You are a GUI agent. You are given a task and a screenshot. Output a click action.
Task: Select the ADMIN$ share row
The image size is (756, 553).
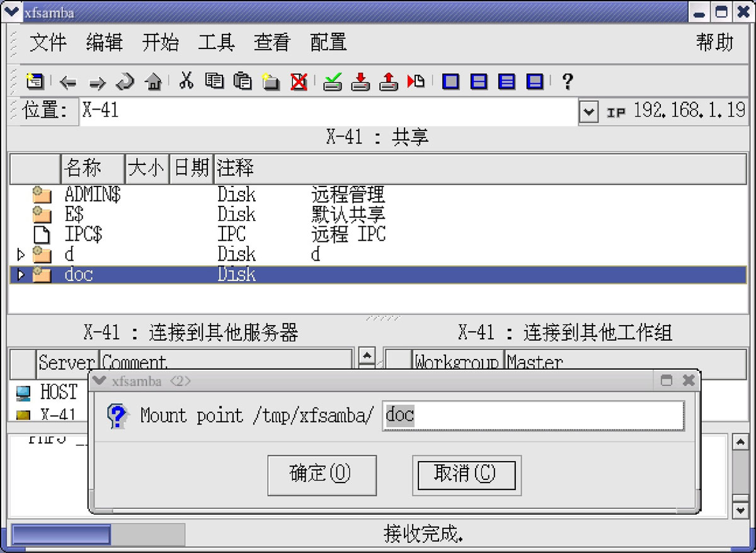(x=378, y=195)
